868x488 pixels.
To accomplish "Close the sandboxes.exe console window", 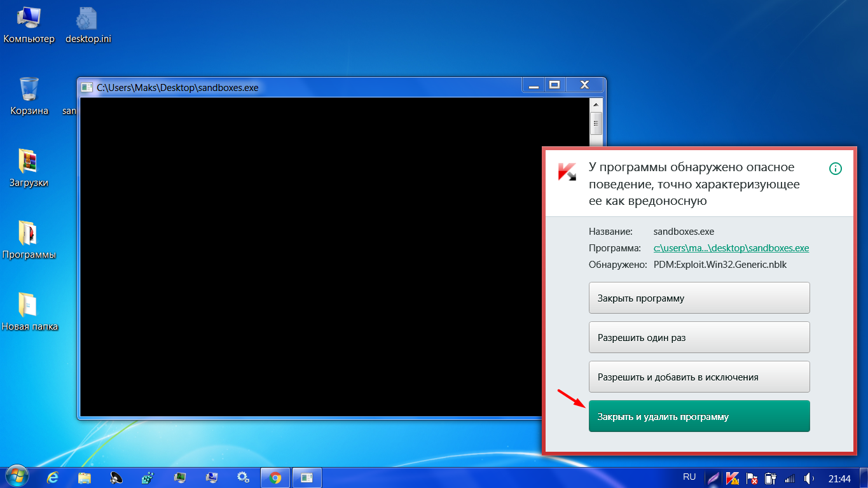I will (x=584, y=85).
